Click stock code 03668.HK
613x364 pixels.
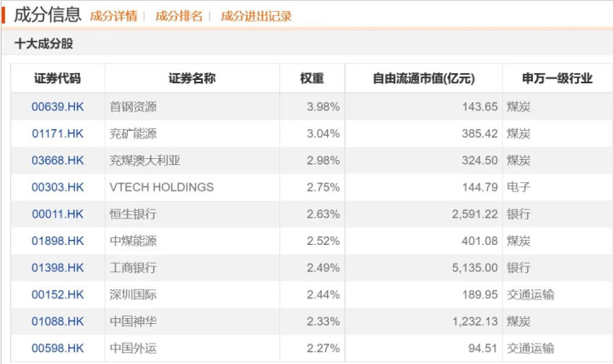pos(58,160)
